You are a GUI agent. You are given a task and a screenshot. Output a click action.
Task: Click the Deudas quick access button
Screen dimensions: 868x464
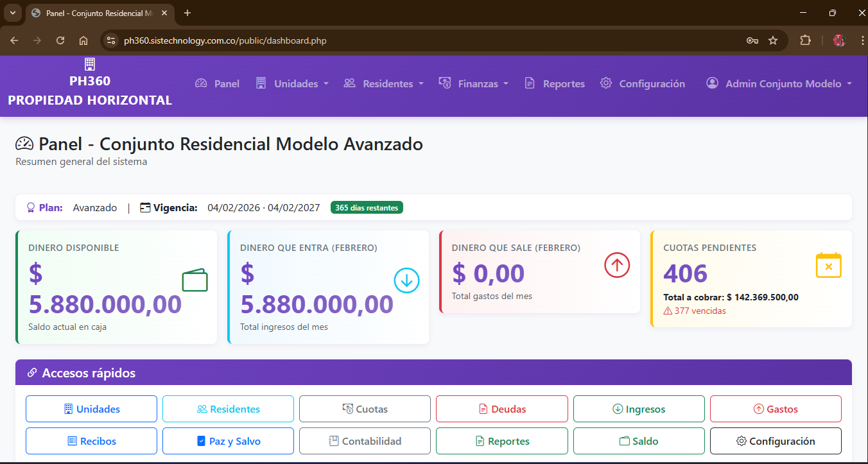point(501,409)
